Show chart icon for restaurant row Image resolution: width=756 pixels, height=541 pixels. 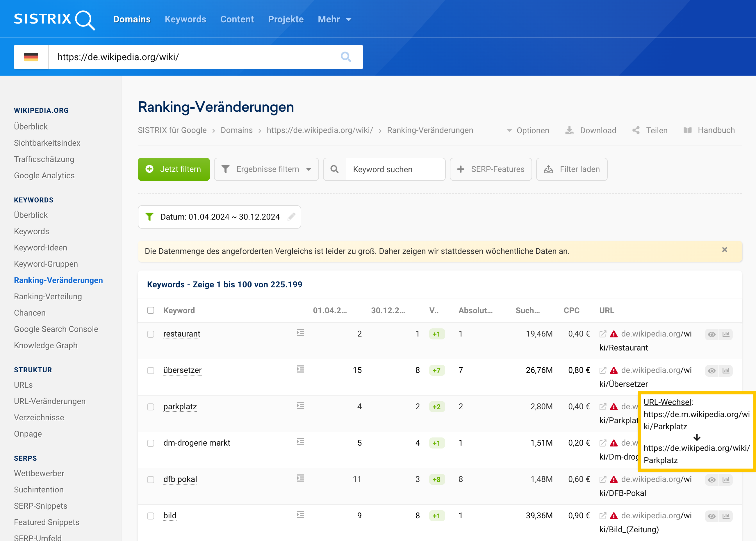click(726, 334)
